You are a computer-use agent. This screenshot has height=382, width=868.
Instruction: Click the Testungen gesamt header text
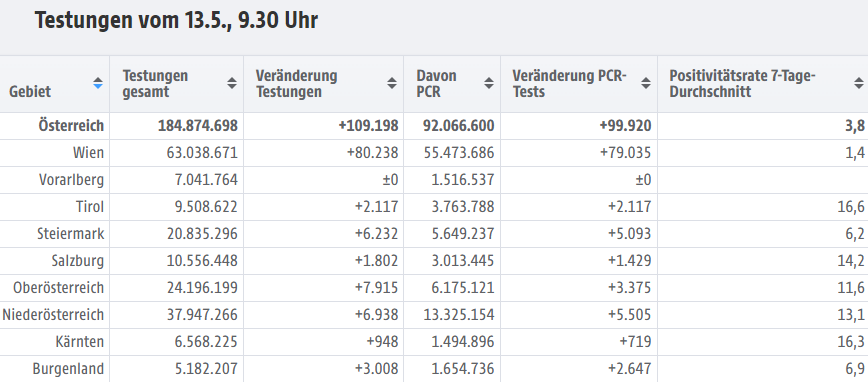click(155, 84)
